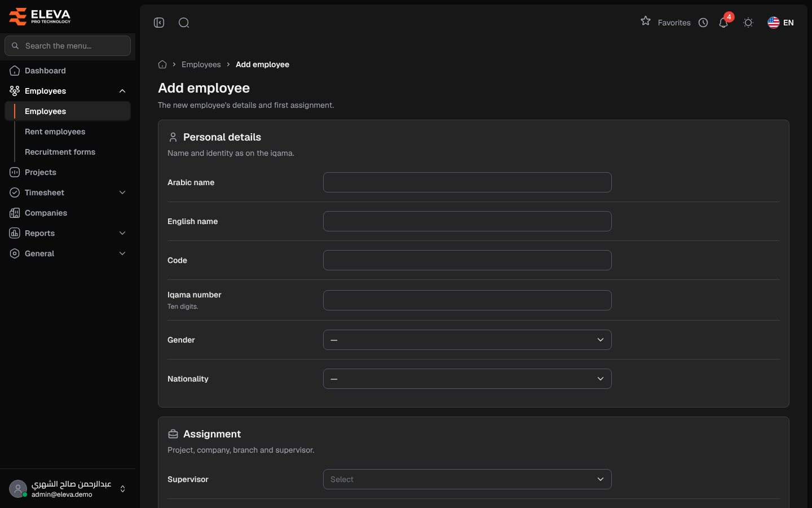Click the Iqama number input field
The width and height of the screenshot is (812, 508).
(467, 300)
